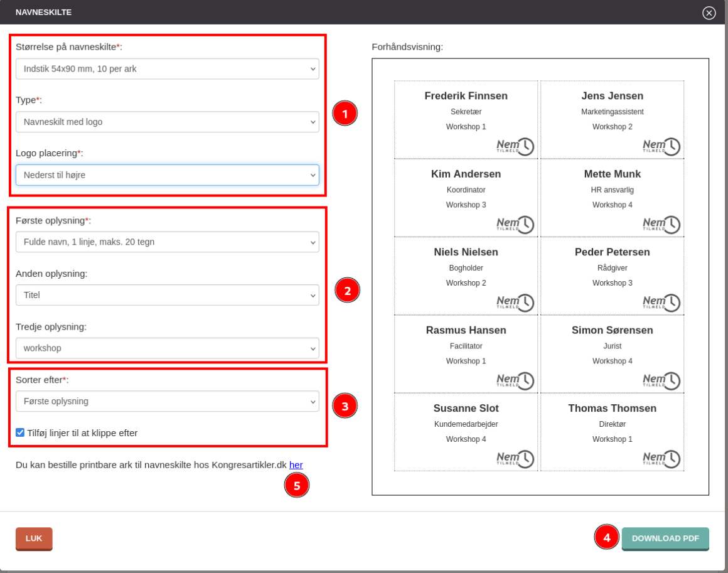Click the title Koordinator on the badge preview

pyautogui.click(x=466, y=190)
